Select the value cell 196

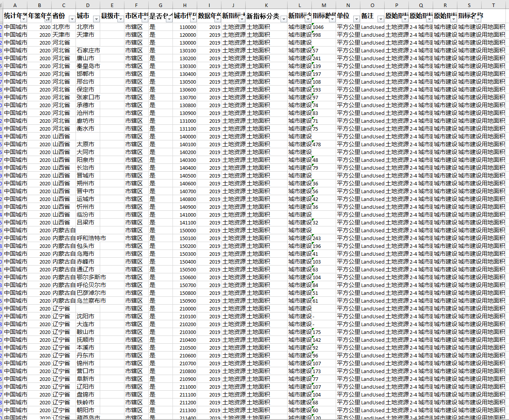pos(324,246)
